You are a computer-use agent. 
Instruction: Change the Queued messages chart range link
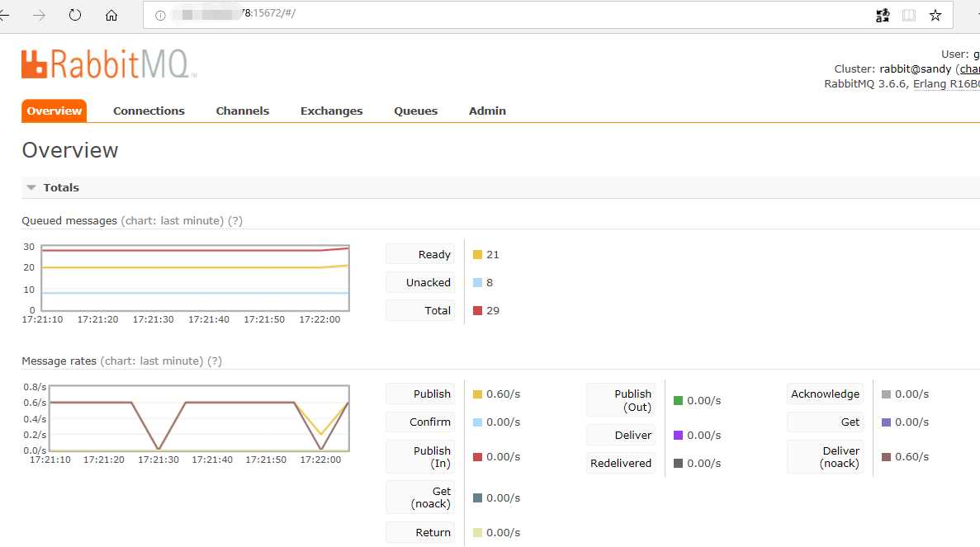click(172, 220)
